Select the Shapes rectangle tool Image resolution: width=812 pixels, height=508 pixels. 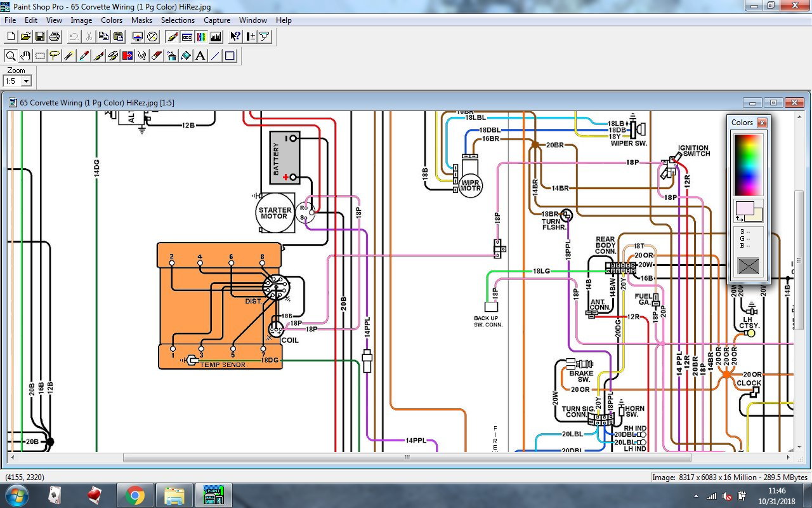coord(230,56)
